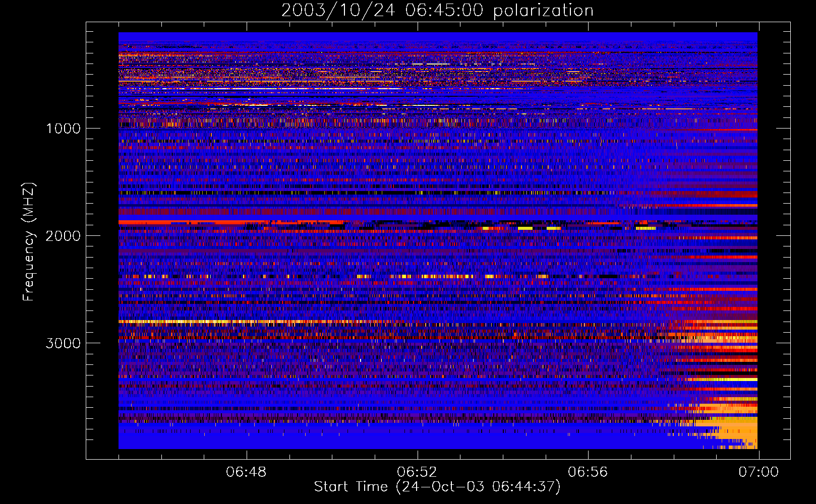The image size is (816, 504).
Task: Click the plot title '2003/10/24 06:45:00 polarization'
Action: pyautogui.click(x=437, y=11)
